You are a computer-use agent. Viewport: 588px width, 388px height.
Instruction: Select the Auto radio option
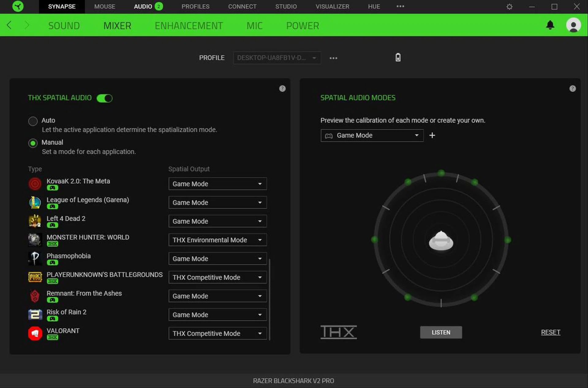pyautogui.click(x=33, y=121)
